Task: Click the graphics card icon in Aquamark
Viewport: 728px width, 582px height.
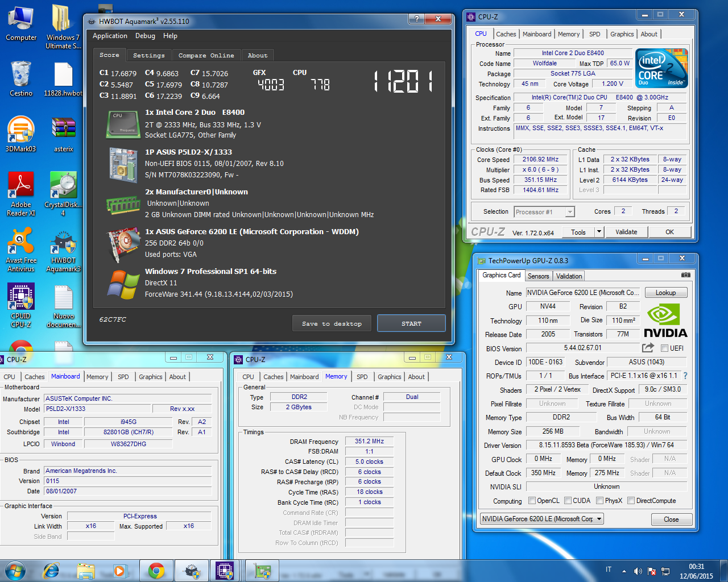Action: coord(123,244)
